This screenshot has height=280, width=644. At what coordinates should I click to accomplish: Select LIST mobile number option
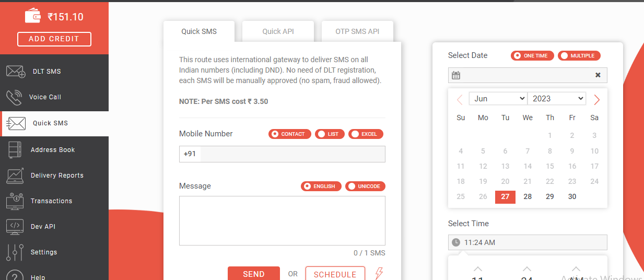pos(330,134)
